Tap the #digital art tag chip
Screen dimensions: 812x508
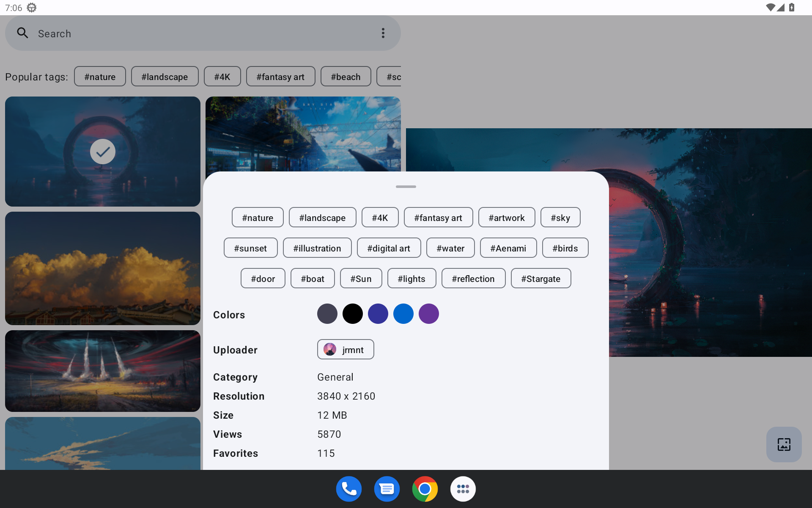pyautogui.click(x=388, y=248)
